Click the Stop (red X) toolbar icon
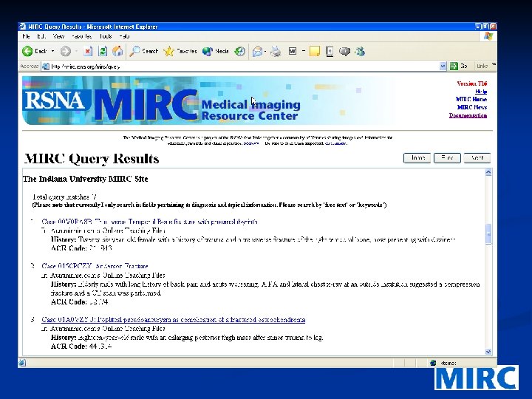The width and height of the screenshot is (532, 399). point(88,51)
